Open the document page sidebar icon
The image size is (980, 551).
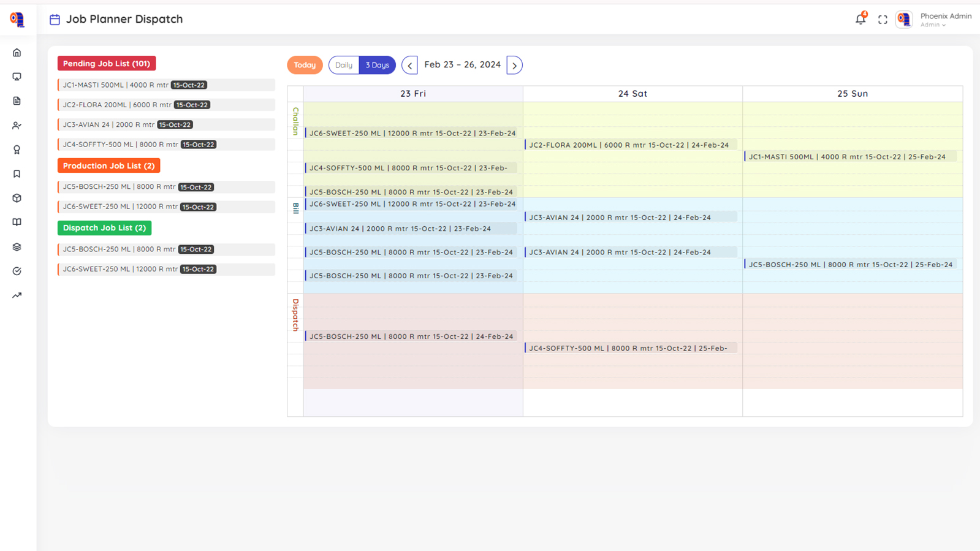pyautogui.click(x=17, y=101)
